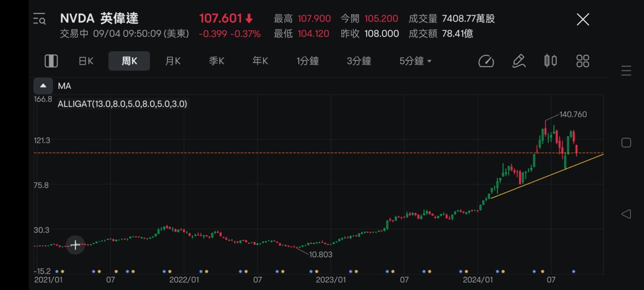Click the 2022/01 date axis label
644x290 pixels.
click(x=184, y=280)
